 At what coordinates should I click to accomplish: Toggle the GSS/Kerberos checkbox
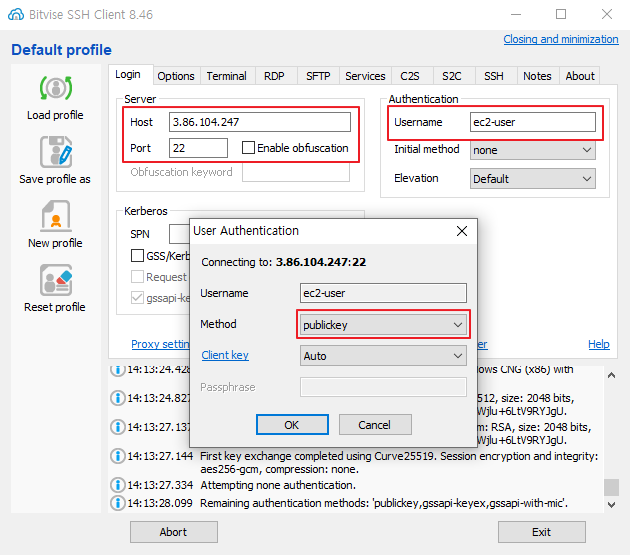(137, 256)
